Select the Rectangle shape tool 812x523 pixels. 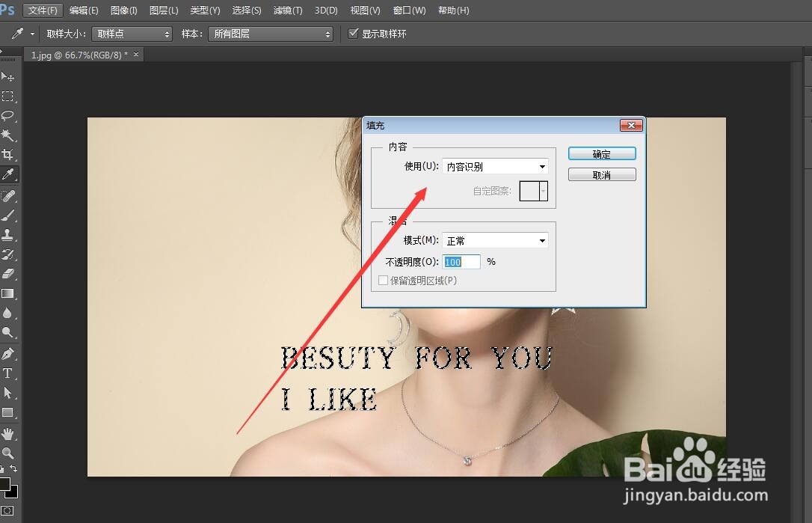[7, 413]
